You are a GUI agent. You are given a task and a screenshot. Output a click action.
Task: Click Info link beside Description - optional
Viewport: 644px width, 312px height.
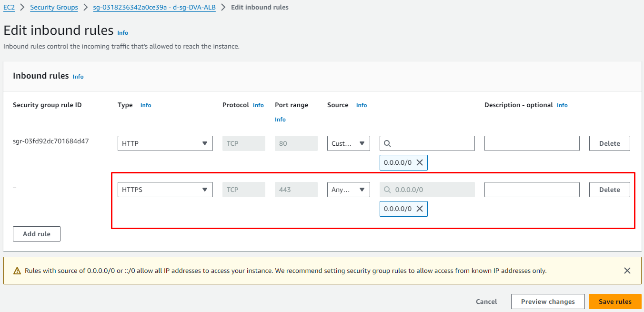(x=562, y=105)
